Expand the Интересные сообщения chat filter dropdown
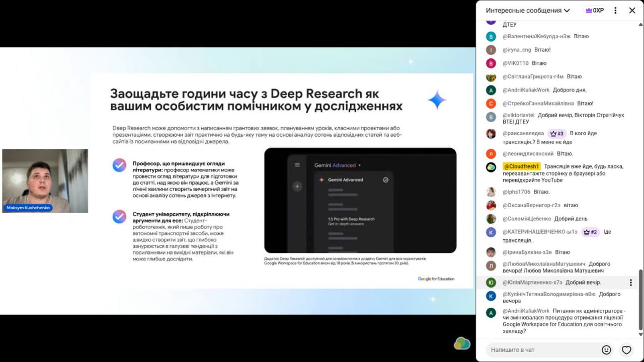This screenshot has width=644, height=362. (x=567, y=11)
